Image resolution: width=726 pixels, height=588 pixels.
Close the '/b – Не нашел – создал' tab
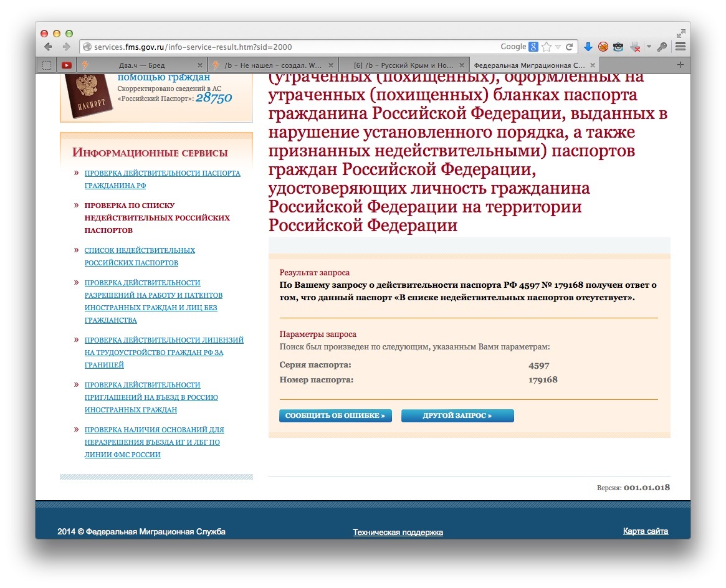(x=330, y=65)
